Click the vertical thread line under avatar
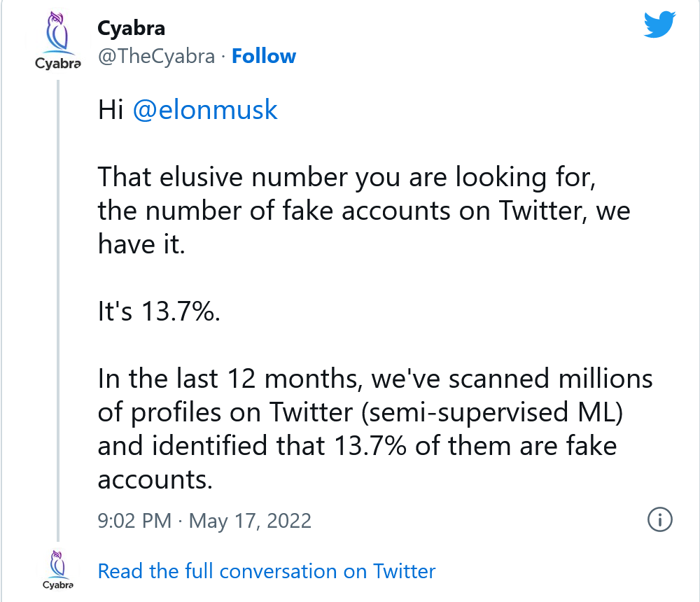Image resolution: width=700 pixels, height=602 pixels. tap(58, 308)
